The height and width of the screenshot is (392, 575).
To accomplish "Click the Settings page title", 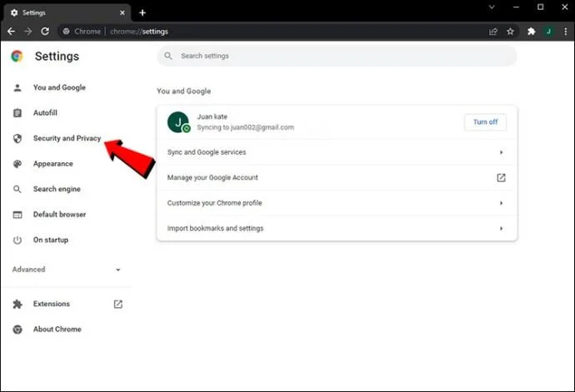I will [57, 56].
